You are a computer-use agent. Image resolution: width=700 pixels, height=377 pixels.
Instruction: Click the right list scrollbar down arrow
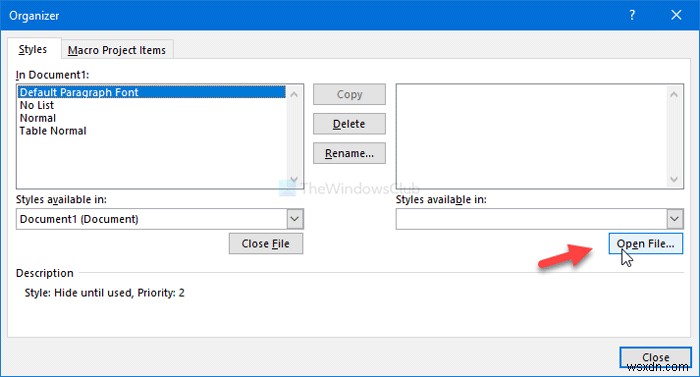click(x=674, y=179)
